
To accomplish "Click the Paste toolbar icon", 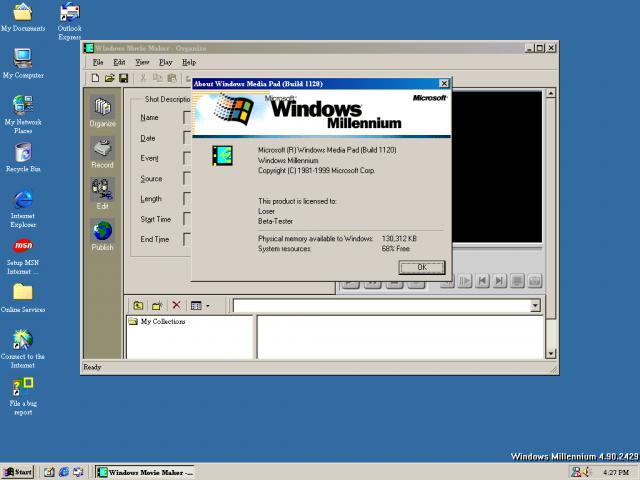I will [172, 78].
